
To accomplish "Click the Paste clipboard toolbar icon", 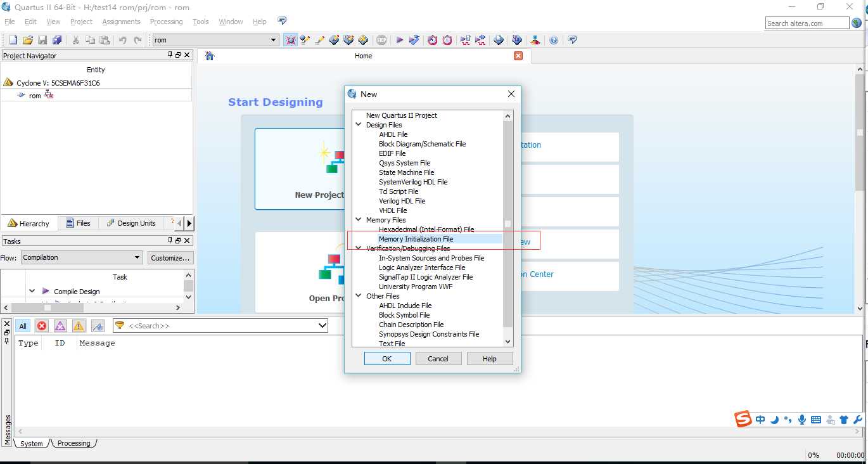I will point(104,40).
